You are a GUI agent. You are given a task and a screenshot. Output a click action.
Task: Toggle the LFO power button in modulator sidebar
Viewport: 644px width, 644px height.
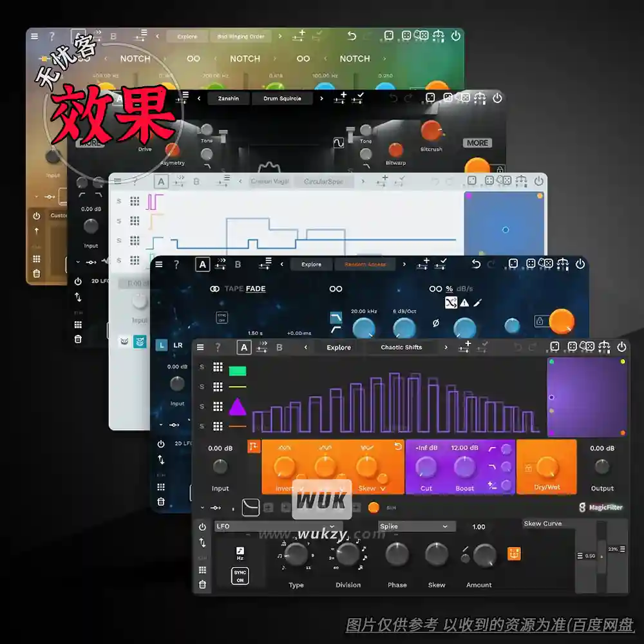pos(202,527)
